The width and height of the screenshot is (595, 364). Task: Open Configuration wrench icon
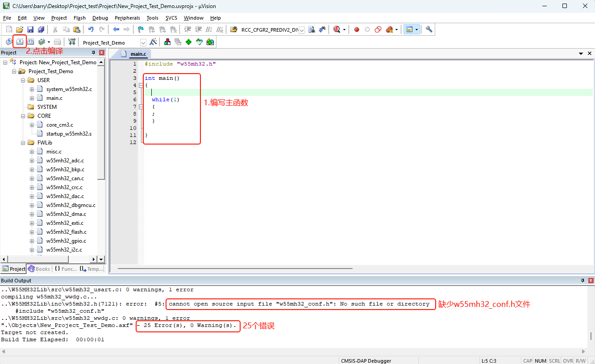tap(429, 29)
